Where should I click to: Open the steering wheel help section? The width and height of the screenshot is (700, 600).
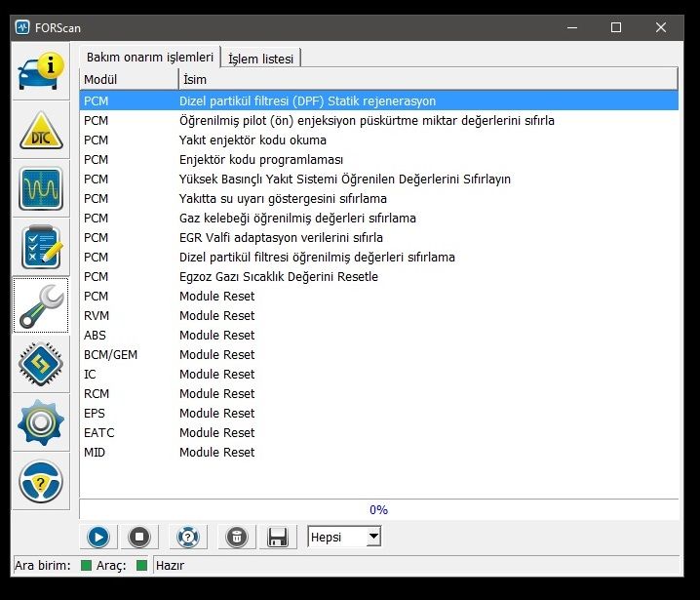coord(41,481)
